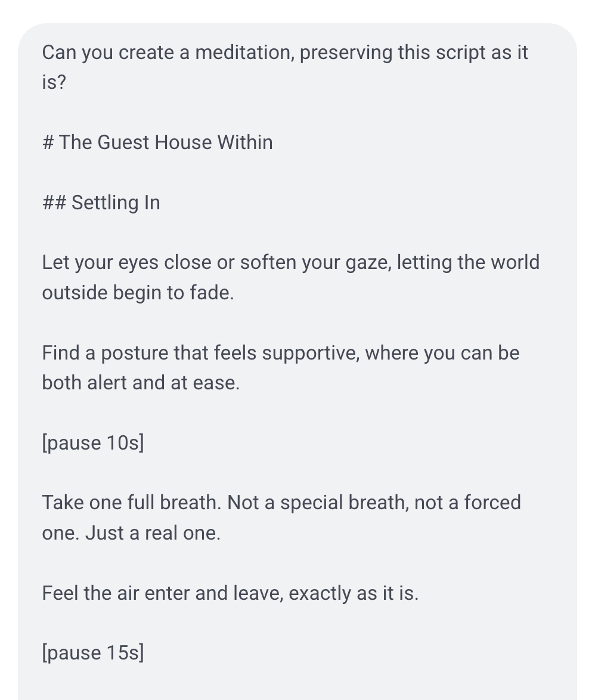Click the word "meditation" in the first line
Viewport: 595px width, 700px height.
point(244,52)
